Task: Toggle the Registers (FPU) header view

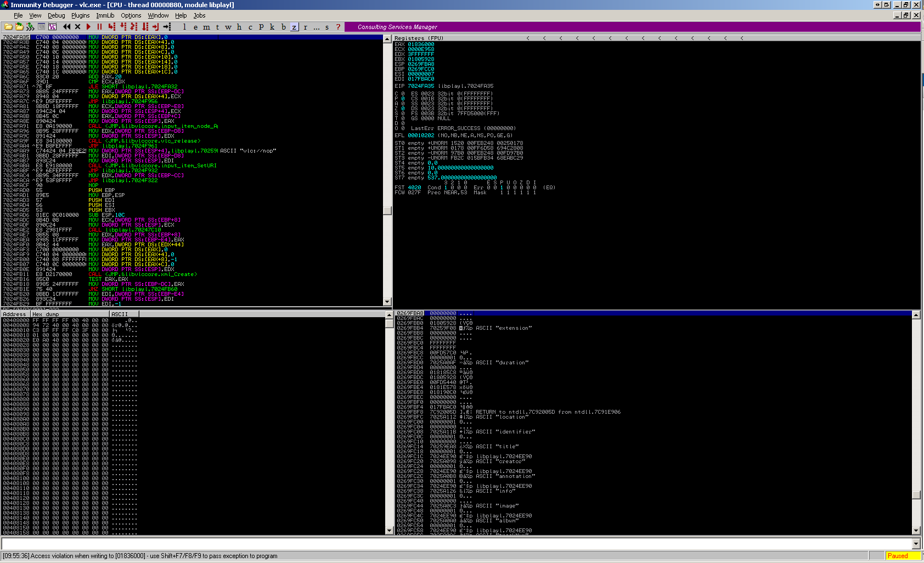Action: pyautogui.click(x=419, y=38)
